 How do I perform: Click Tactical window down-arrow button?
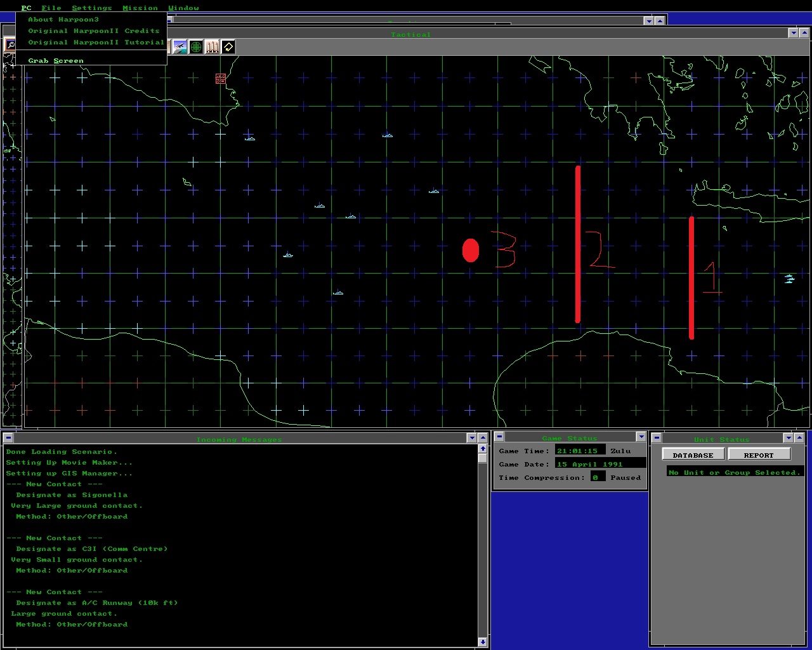(793, 33)
